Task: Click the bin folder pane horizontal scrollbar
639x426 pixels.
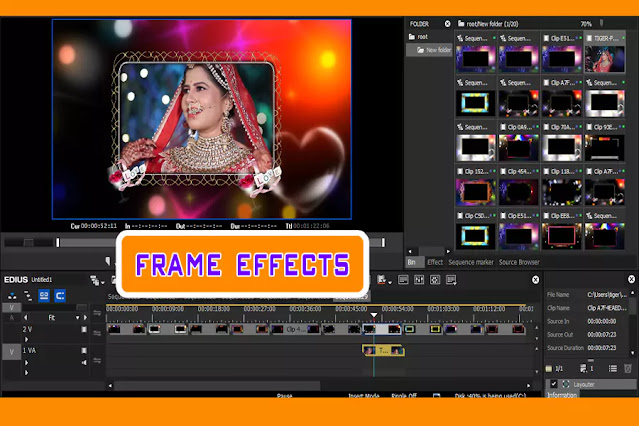Action: pos(432,251)
